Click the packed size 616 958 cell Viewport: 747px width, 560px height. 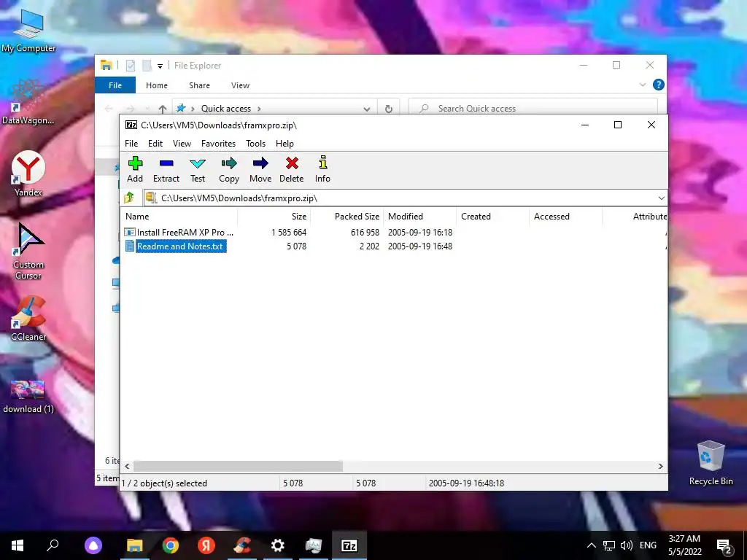(x=365, y=233)
